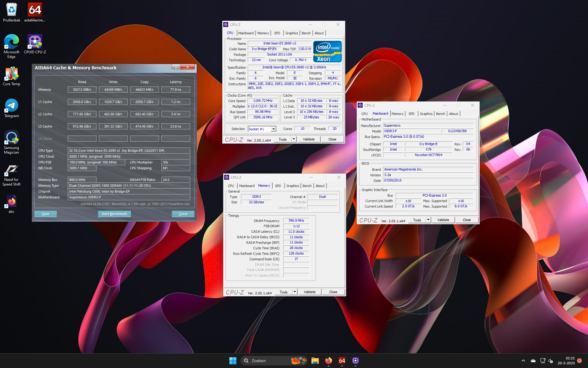Switch to Mainboard tab in top CPU-Z window
The image size is (588, 368).
pyautogui.click(x=246, y=33)
